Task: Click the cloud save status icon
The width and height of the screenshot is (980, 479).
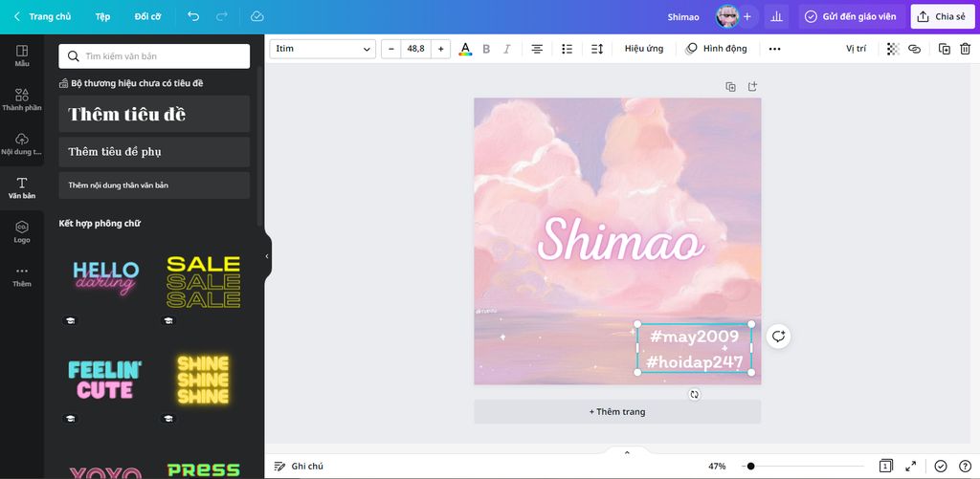Action: (256, 16)
